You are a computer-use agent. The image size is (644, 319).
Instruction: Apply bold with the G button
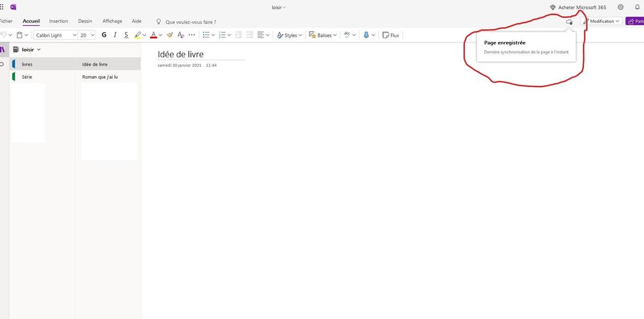[x=104, y=35]
